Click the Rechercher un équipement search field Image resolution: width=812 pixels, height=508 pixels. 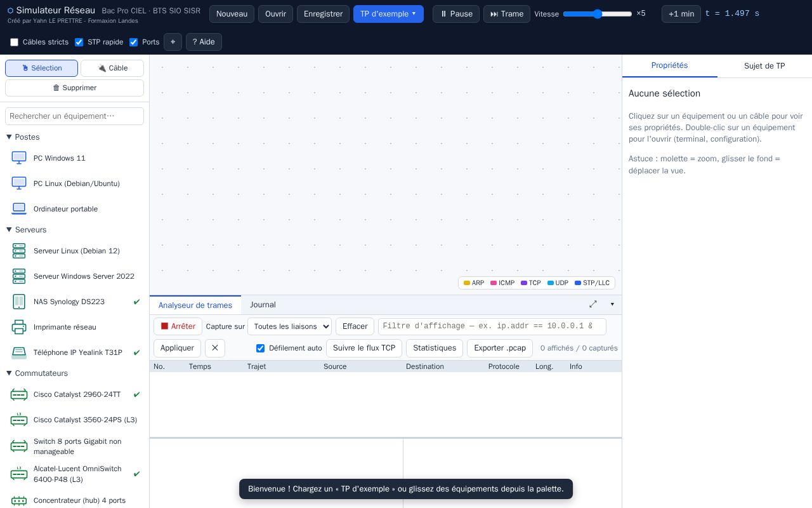click(74, 116)
